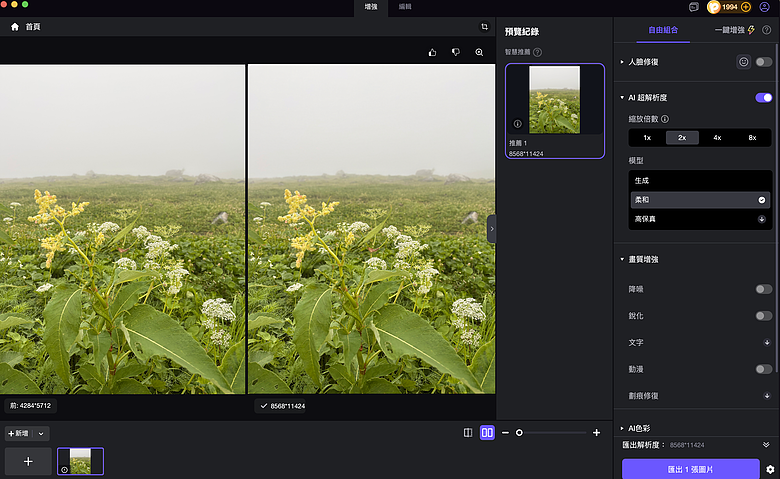Choose the 生成 model
Image resolution: width=780 pixels, height=479 pixels.
pyautogui.click(x=699, y=181)
